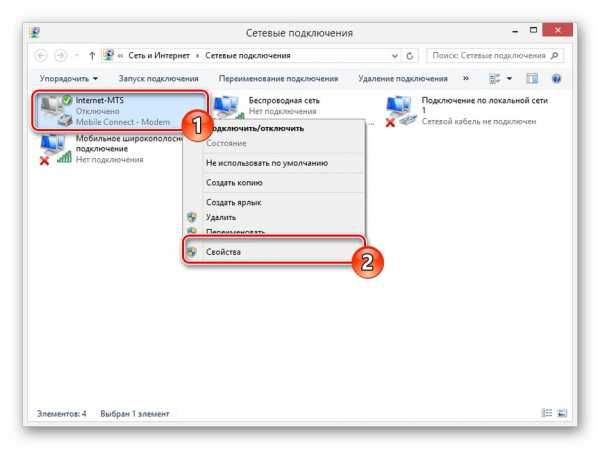The width and height of the screenshot is (600, 449).
Task: Click 'Сетевой кабель не подключен' text
Action: [x=479, y=122]
